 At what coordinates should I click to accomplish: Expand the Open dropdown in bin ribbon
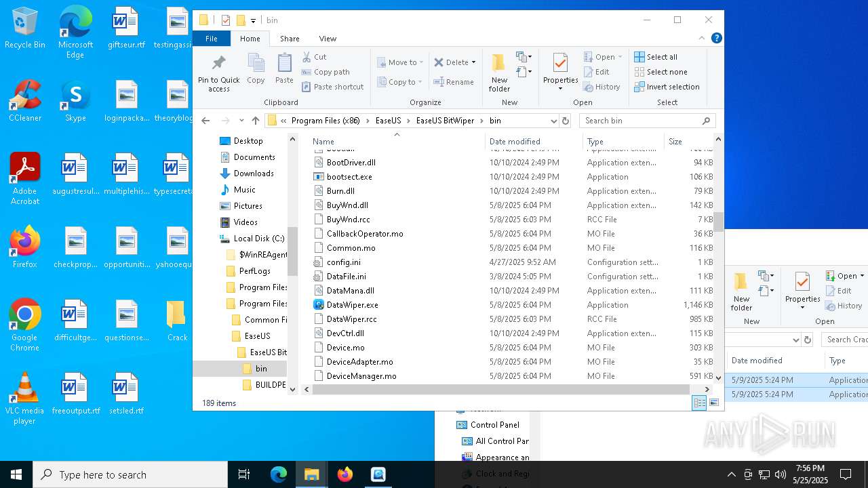[620, 57]
